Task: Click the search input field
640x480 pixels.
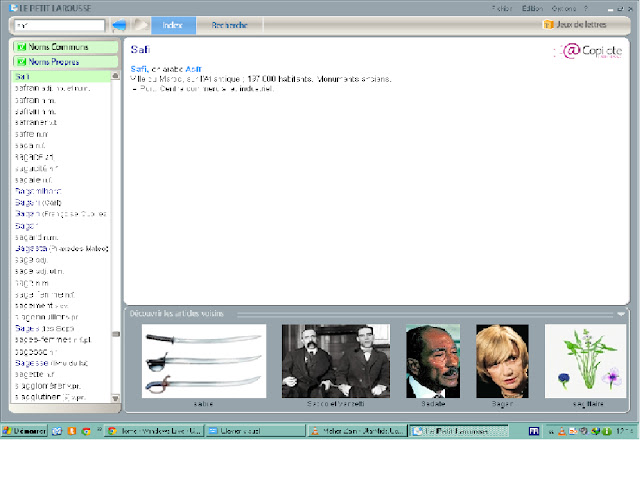Action: pyautogui.click(x=60, y=25)
